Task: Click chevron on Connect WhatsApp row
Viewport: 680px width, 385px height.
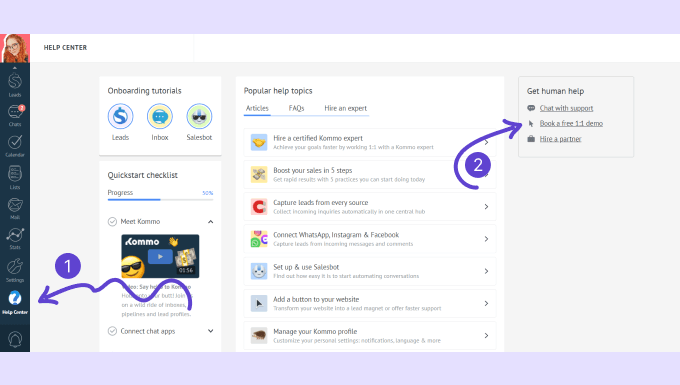Action: pos(486,239)
